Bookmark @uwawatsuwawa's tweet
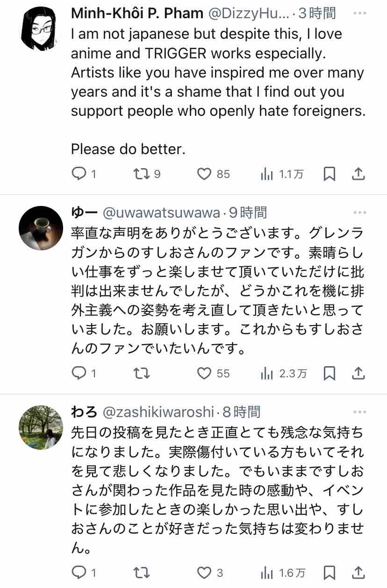Image resolution: width=387 pixels, height=588 pixels. (330, 373)
